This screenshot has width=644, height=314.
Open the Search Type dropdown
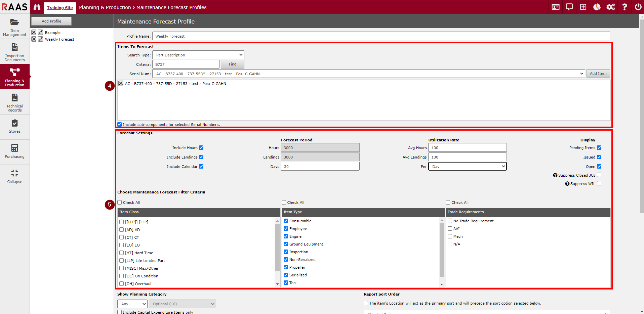coord(198,55)
